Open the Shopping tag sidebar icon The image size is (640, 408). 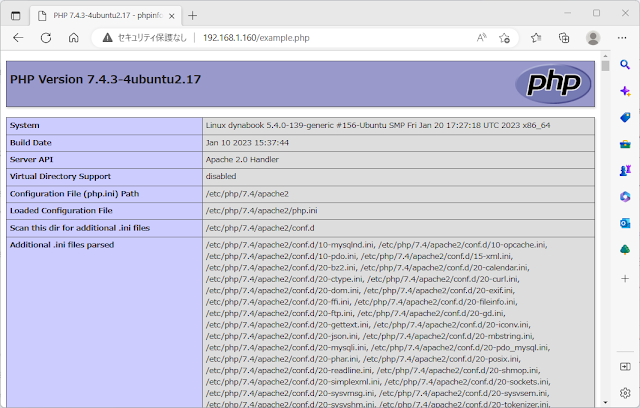tap(625, 118)
